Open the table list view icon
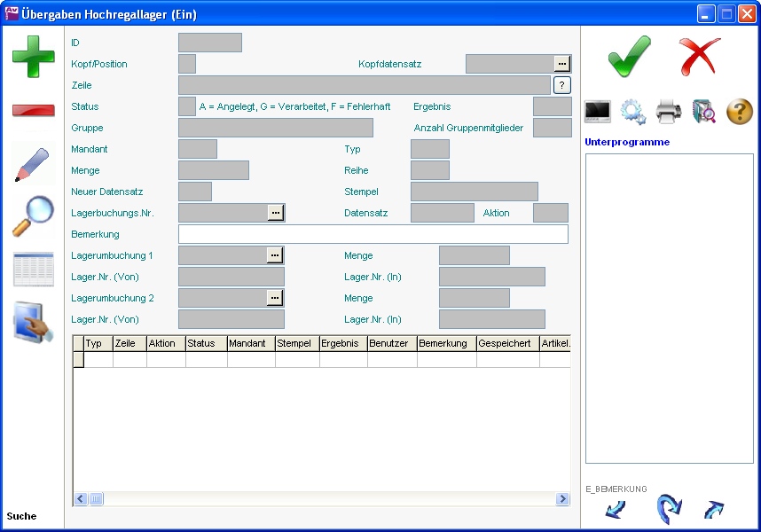Image resolution: width=761 pixels, height=532 pixels. (33, 270)
